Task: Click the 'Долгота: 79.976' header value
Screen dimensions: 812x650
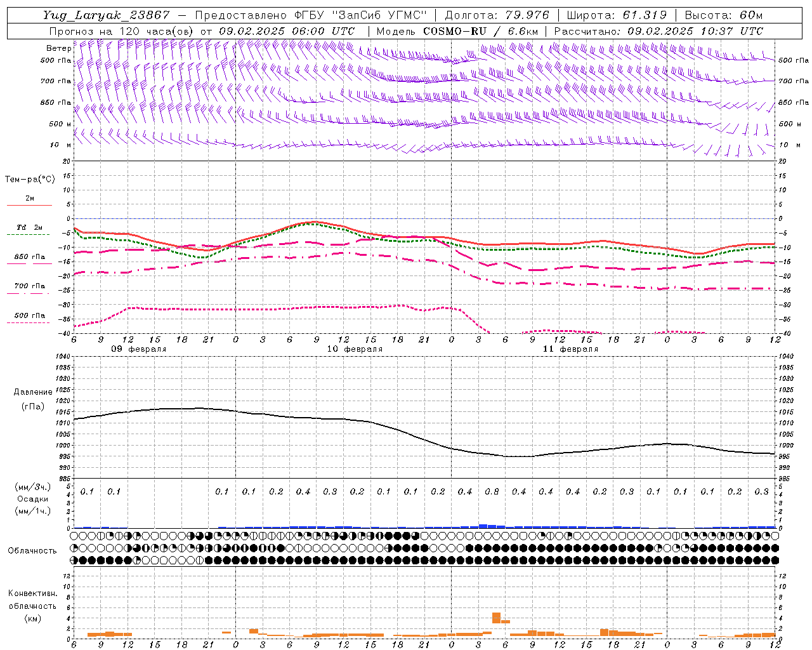Action: tap(497, 15)
